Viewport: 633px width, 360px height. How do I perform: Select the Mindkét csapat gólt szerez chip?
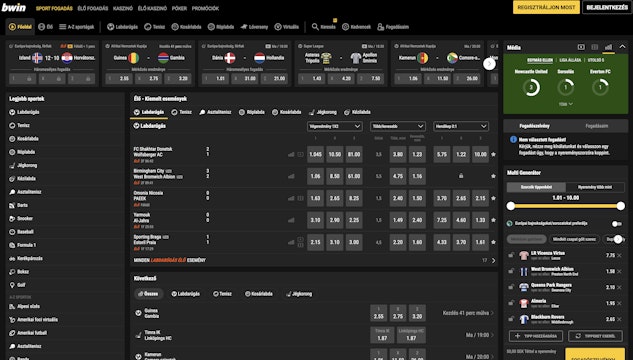tap(574, 239)
